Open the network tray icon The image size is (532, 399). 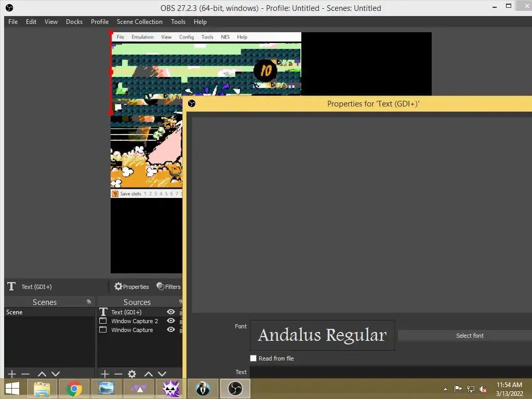471,389
